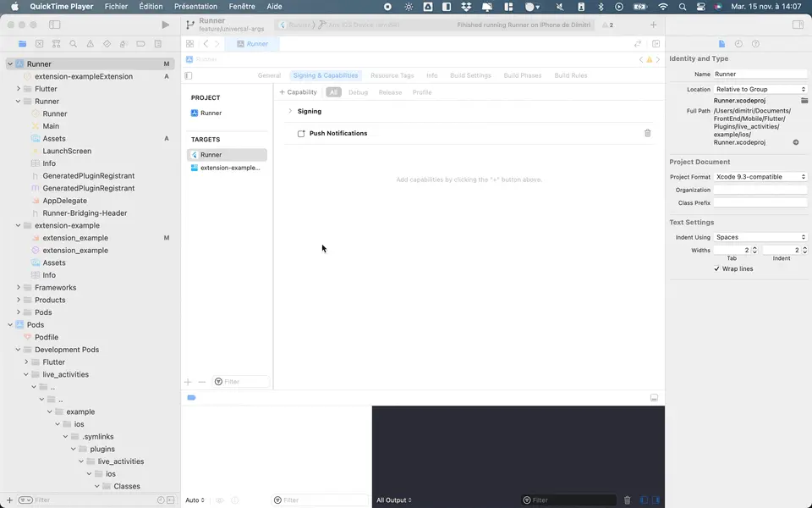The image size is (812, 508).
Task: Open the All Output dropdown
Action: coord(394,500)
